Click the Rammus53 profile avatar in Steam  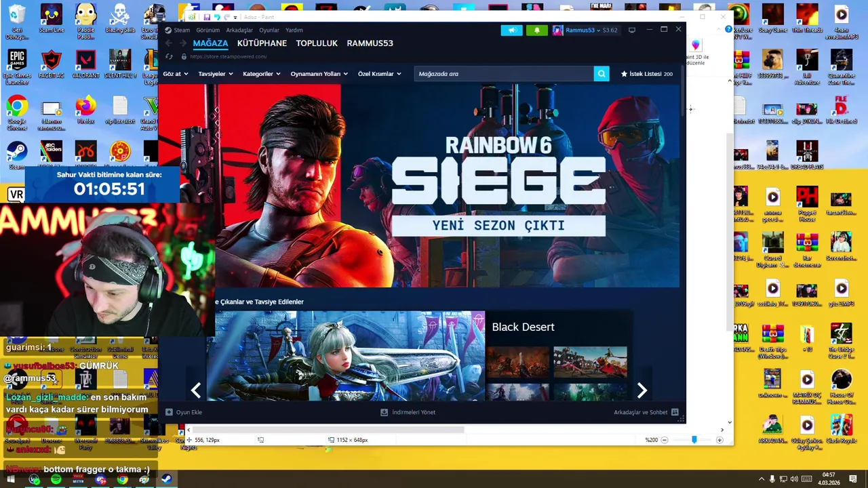pyautogui.click(x=557, y=30)
